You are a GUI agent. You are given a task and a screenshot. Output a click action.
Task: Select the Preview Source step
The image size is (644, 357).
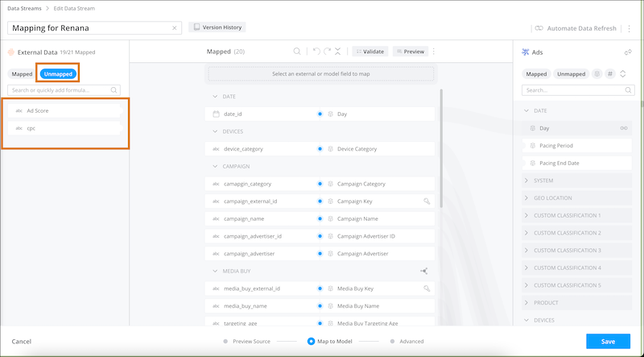pyautogui.click(x=247, y=342)
